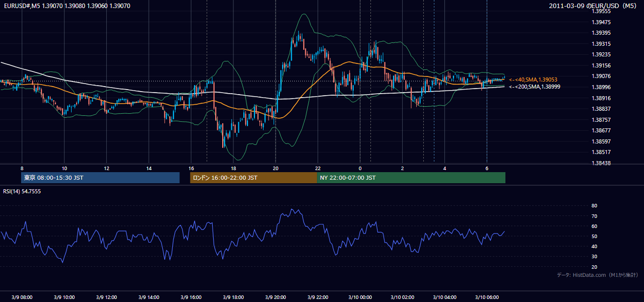Click RSI scale value 20 on right axis
This screenshot has width=644, height=302.
pos(594,267)
